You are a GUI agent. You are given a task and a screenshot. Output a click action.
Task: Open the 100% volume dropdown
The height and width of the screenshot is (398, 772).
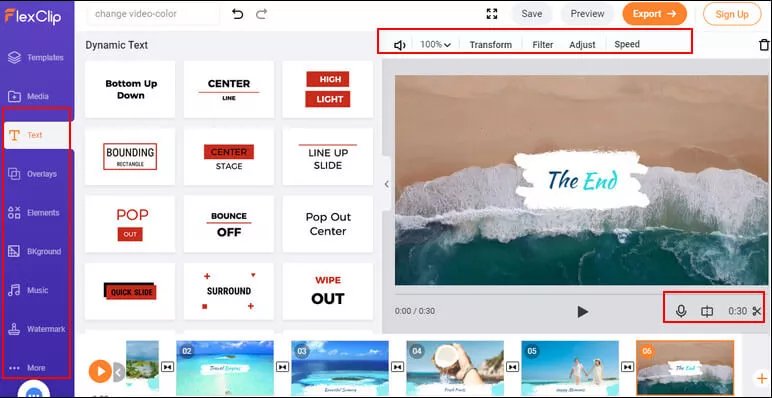pyautogui.click(x=435, y=44)
